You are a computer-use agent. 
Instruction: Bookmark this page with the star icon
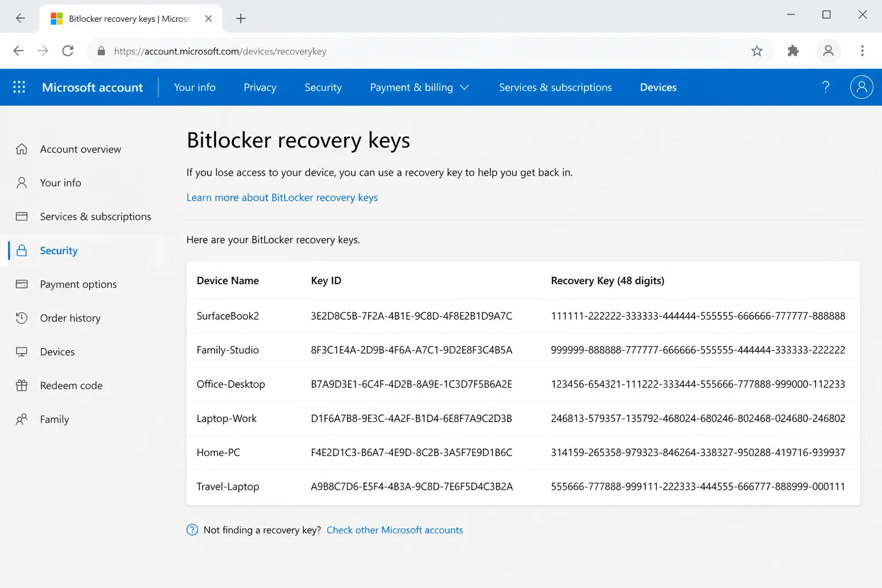pyautogui.click(x=757, y=51)
